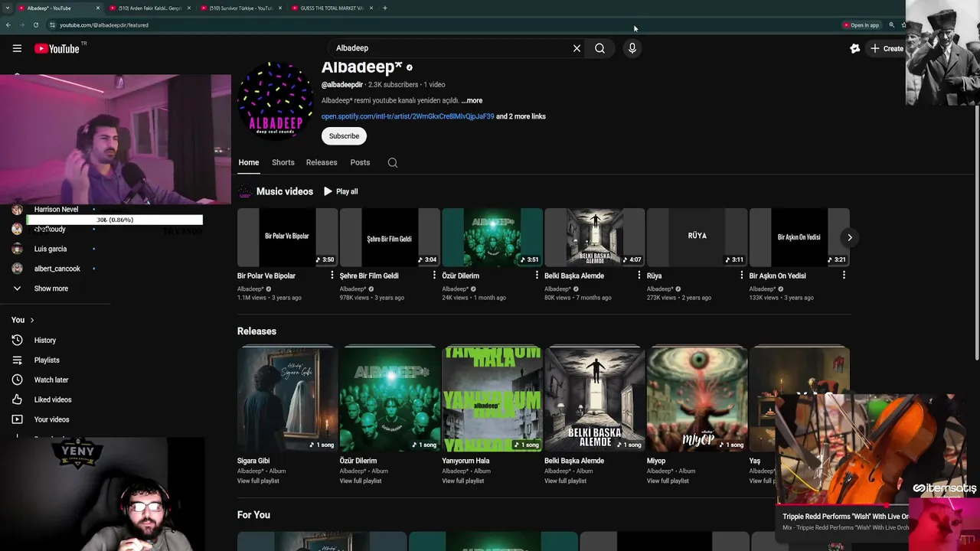Click the sparkle icon left of Create
The image size is (980, 551).
[x=855, y=48]
